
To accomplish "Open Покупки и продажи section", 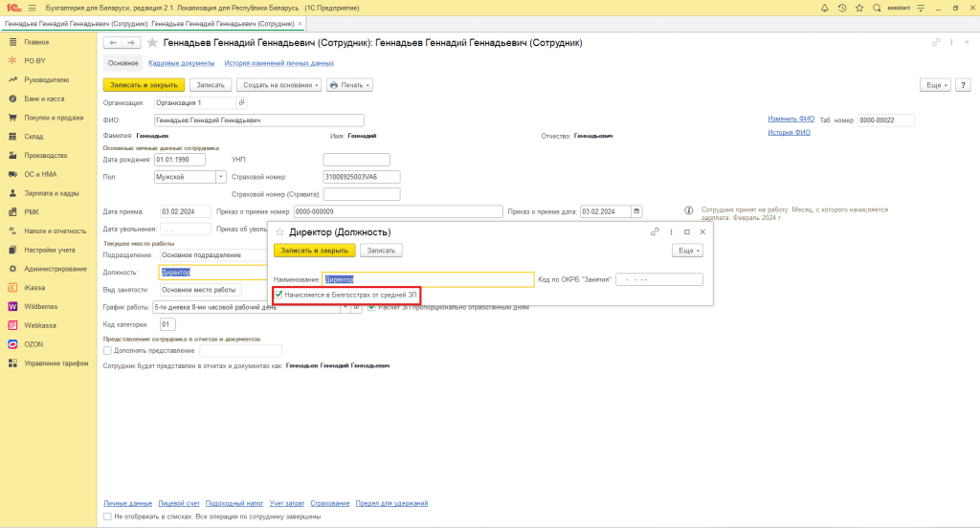I will [x=54, y=118].
